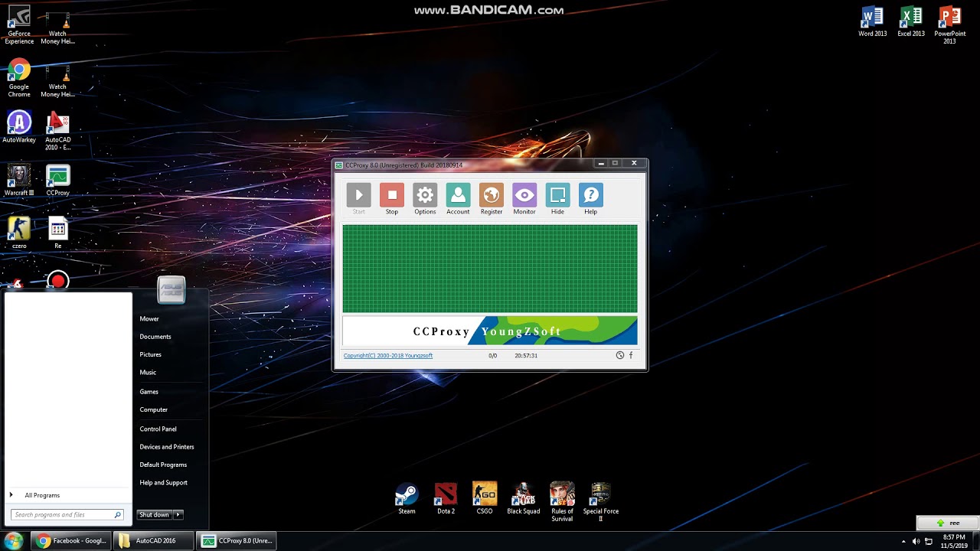Open AutoWarkey desktop icon
The image size is (980, 551).
click(19, 128)
